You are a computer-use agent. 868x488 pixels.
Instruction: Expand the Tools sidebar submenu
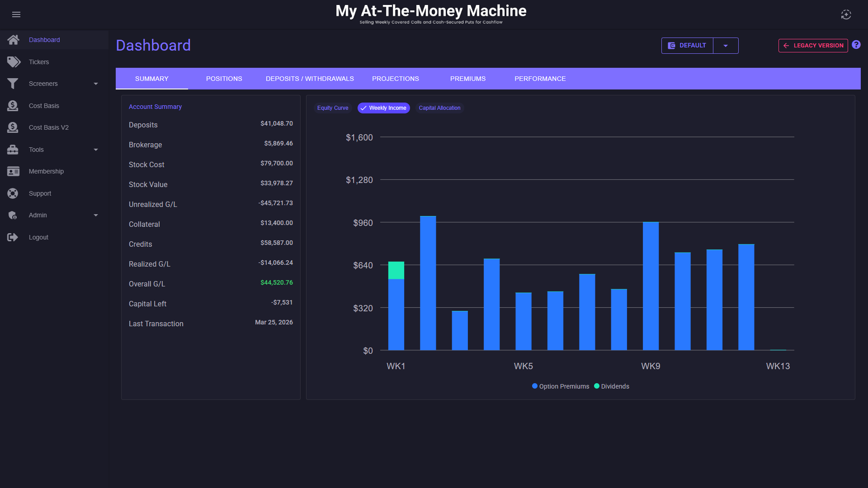tap(95, 150)
